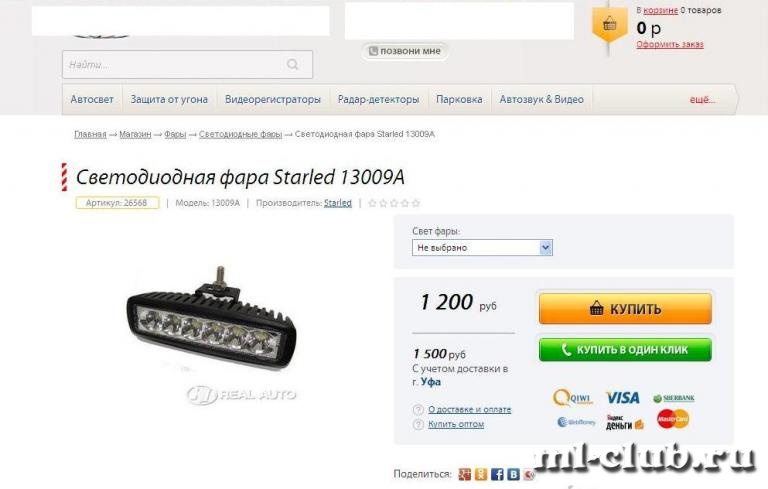
Task: Open the Свет фары dropdown
Action: (482, 247)
